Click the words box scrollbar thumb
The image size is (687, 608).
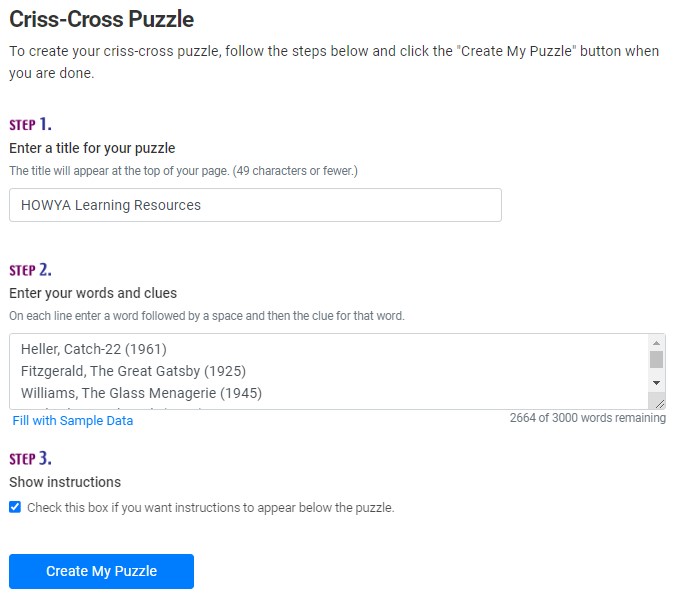[656, 360]
